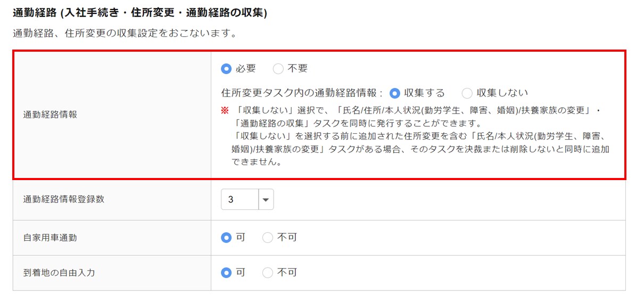
Task: Select the 不要 radio for 通勤経路情報
Action: (x=278, y=69)
